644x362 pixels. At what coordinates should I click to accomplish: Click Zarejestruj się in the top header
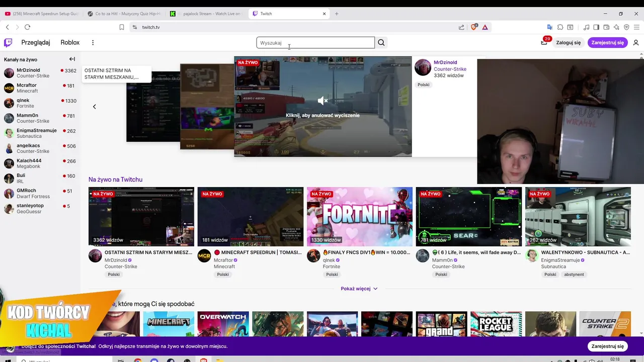pyautogui.click(x=607, y=43)
